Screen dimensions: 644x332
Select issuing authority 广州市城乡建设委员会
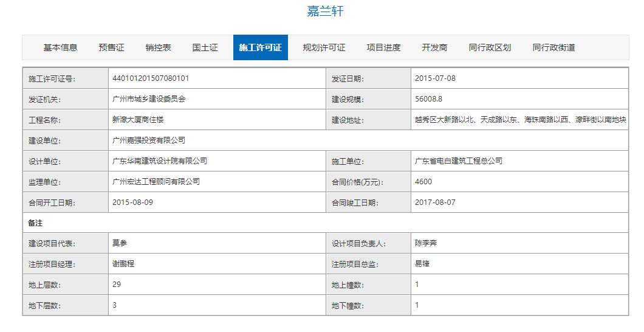click(149, 99)
